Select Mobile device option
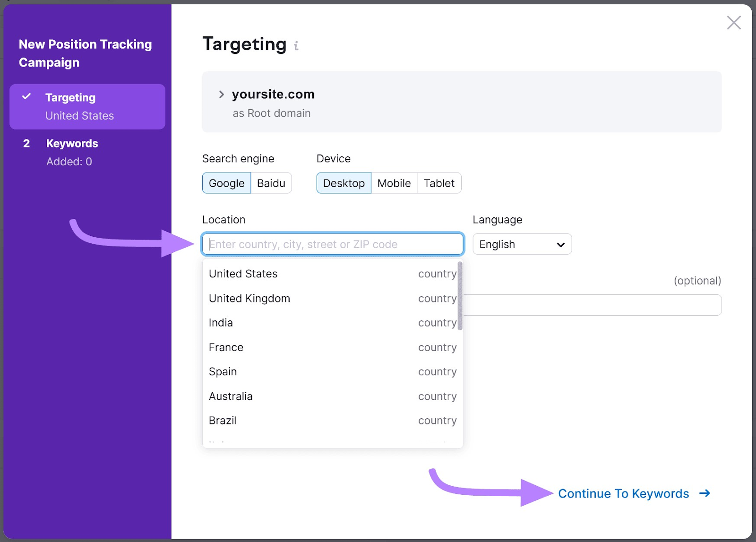 coord(394,183)
